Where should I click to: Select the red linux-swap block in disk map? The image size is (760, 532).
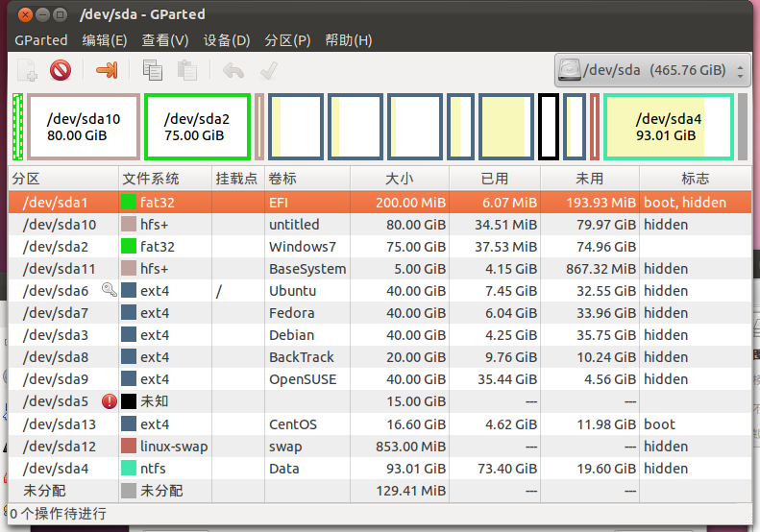coord(595,127)
